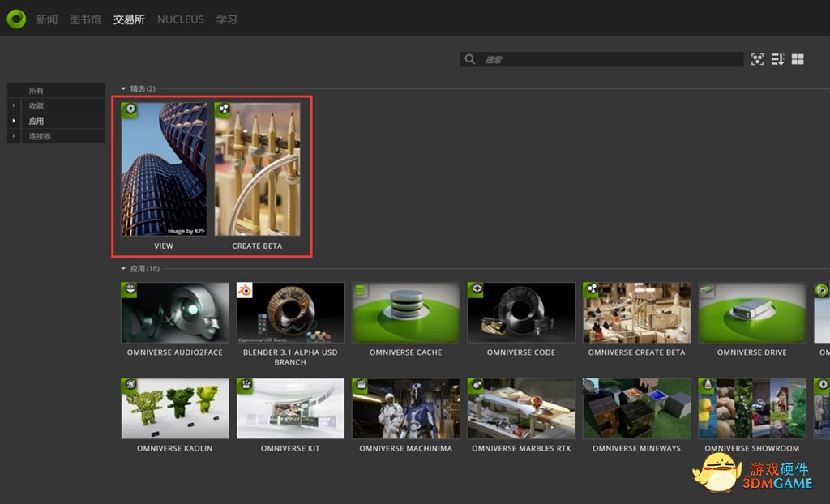Open Omniverse Code thumbnail

(521, 312)
